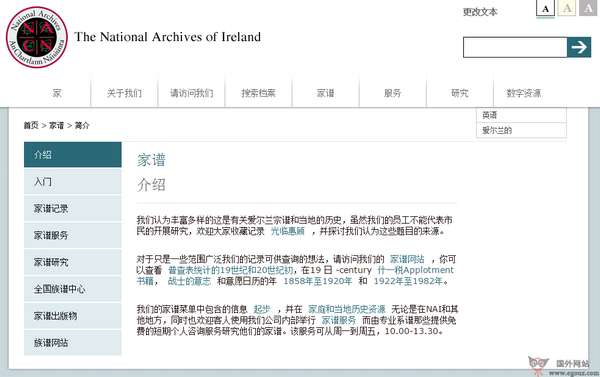Select 家谱研究 in the sidebar
Image resolution: width=600 pixels, height=377 pixels.
pyautogui.click(x=73, y=262)
